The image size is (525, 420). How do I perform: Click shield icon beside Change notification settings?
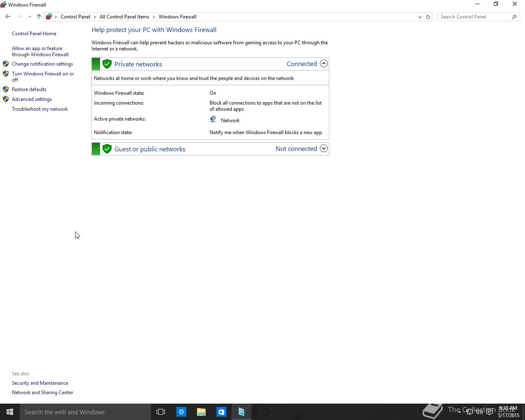[6, 64]
